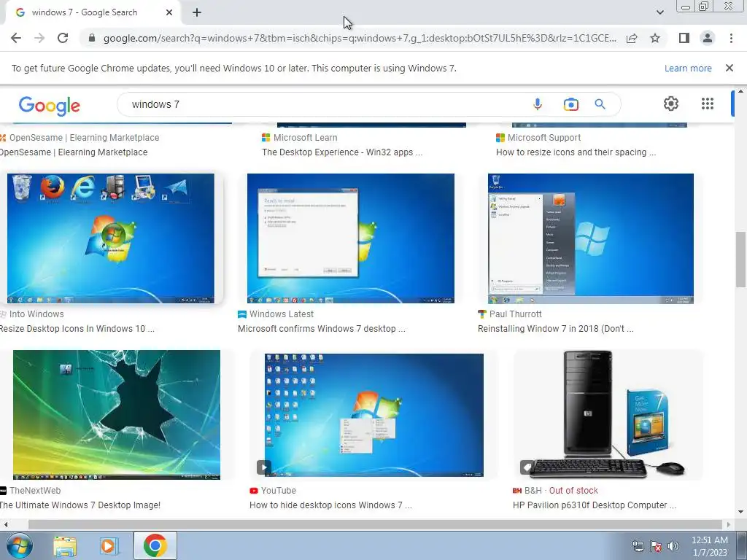Click the scroll down arrow
The height and width of the screenshot is (560, 747).
click(x=740, y=513)
